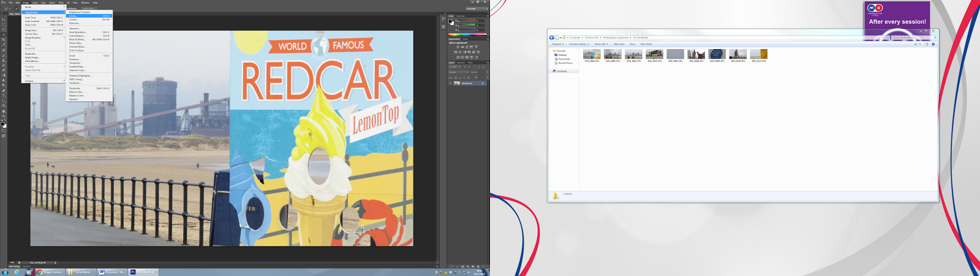Select the Crop tool
Viewport: 980px width, 276px height.
tap(4, 39)
